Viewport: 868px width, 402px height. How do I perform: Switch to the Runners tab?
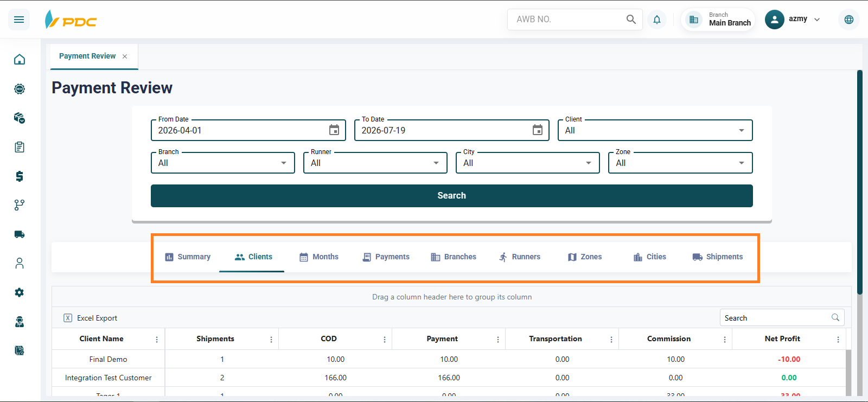click(520, 257)
